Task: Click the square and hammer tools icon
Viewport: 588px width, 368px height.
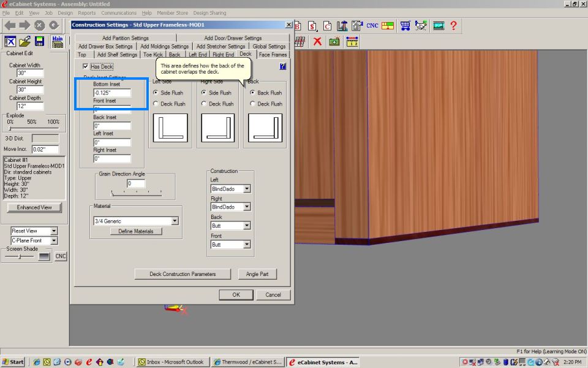Action: coord(342,26)
